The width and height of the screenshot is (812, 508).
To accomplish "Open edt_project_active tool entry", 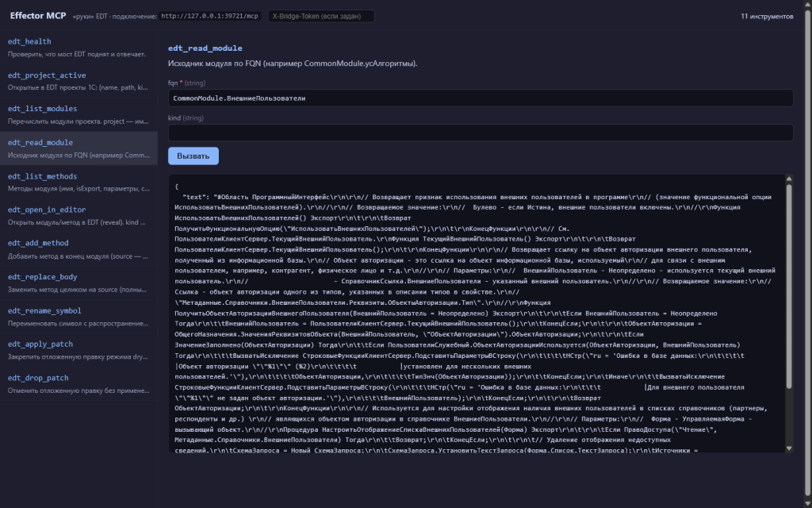I will (79, 81).
